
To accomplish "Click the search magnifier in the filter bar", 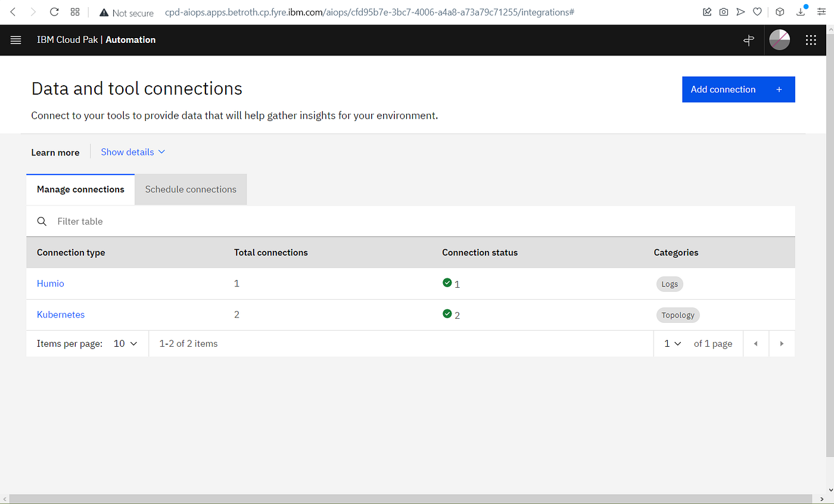I will point(42,222).
